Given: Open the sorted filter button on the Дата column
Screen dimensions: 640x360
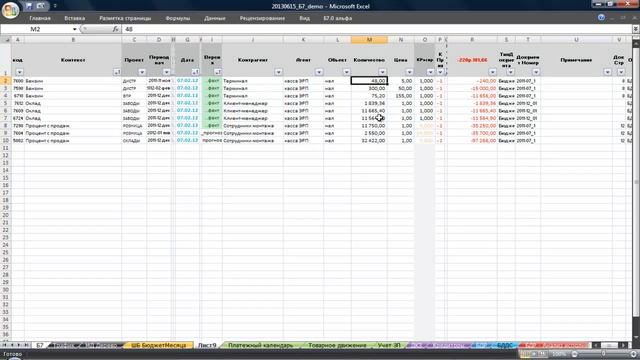Looking at the screenshot, I should pos(196,72).
